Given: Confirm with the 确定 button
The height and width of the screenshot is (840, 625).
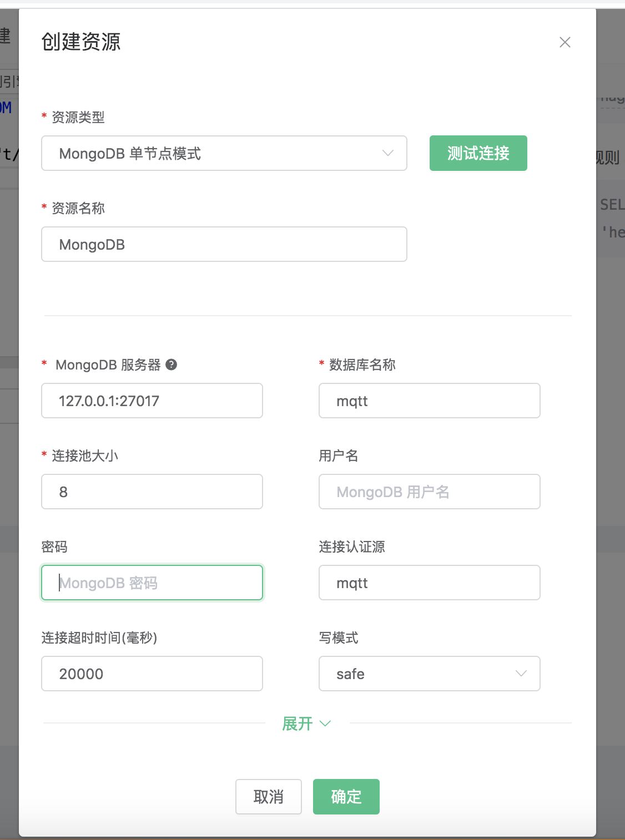Looking at the screenshot, I should [x=346, y=797].
